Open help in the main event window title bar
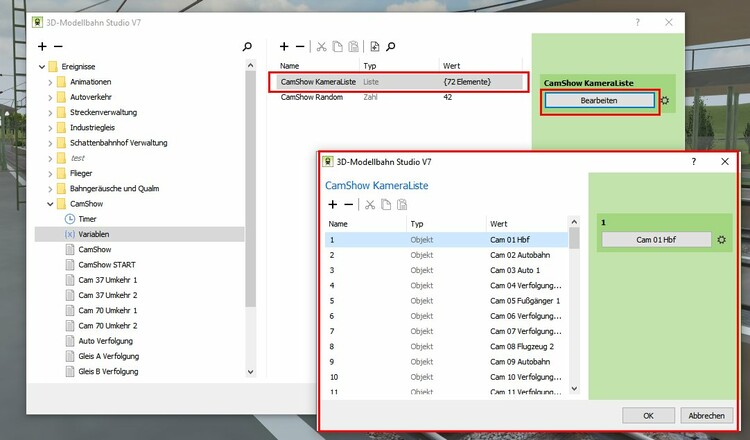The image size is (750, 440). point(638,22)
